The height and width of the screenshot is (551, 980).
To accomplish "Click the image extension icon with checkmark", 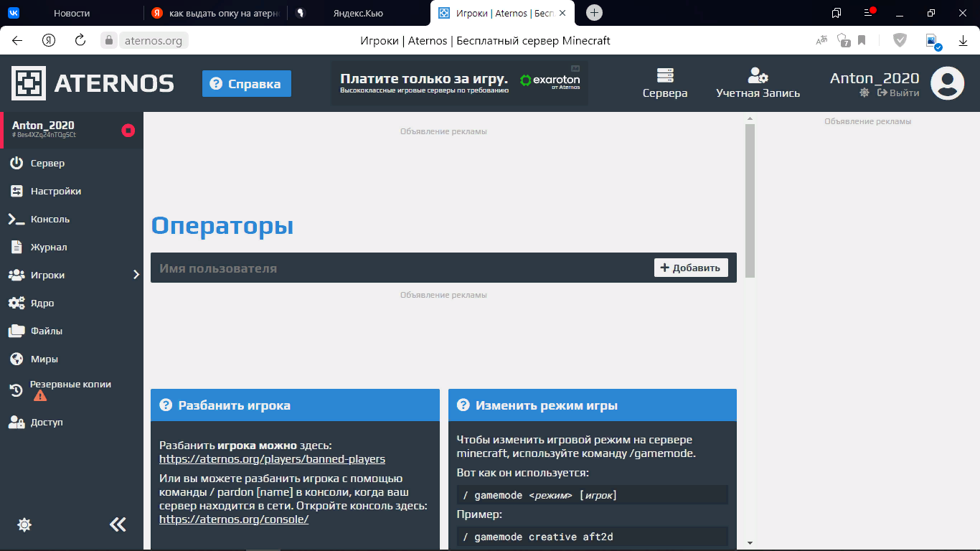I will point(933,42).
